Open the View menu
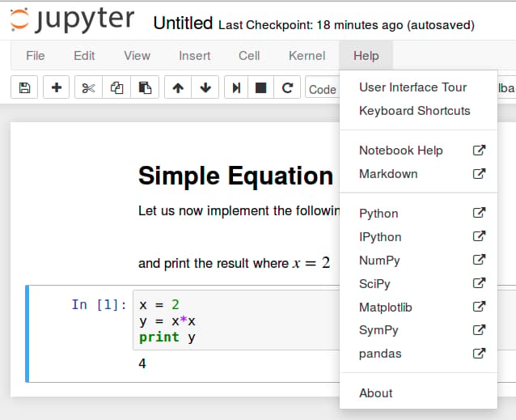Screen dimensions: 516x420 pyautogui.click(x=137, y=56)
